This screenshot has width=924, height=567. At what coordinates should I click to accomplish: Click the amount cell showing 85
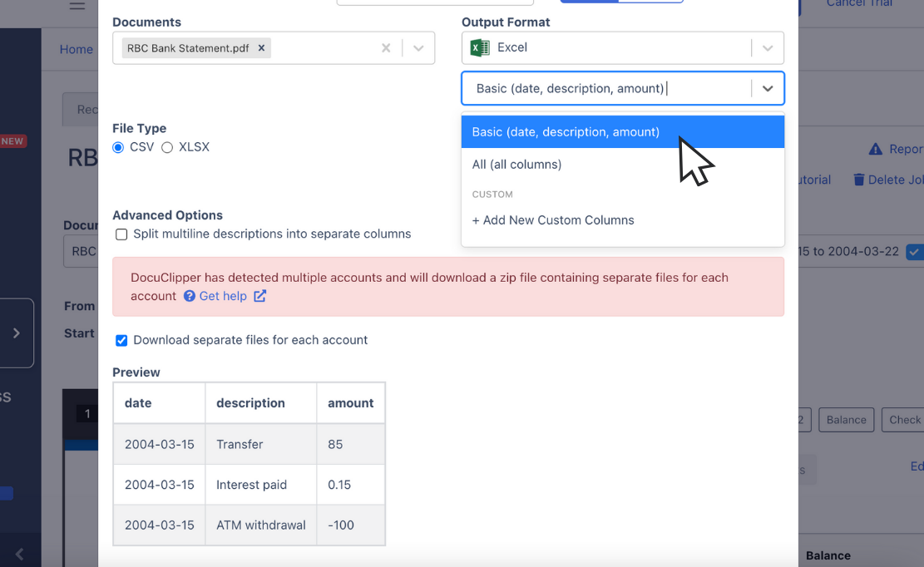[x=351, y=444]
